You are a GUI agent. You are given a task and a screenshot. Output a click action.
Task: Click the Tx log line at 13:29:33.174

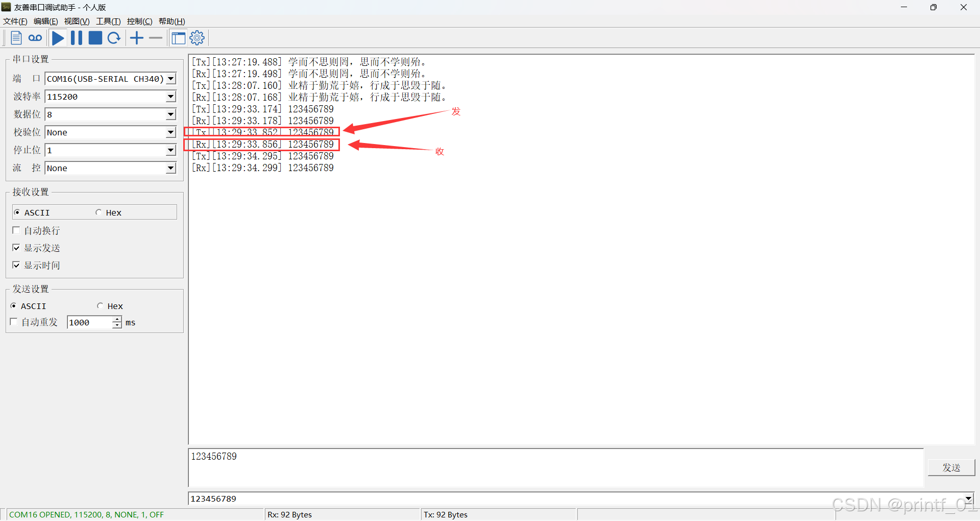263,109
